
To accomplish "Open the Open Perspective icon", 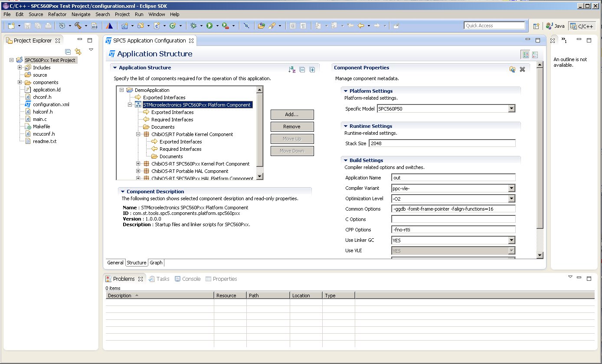I will pos(536,26).
